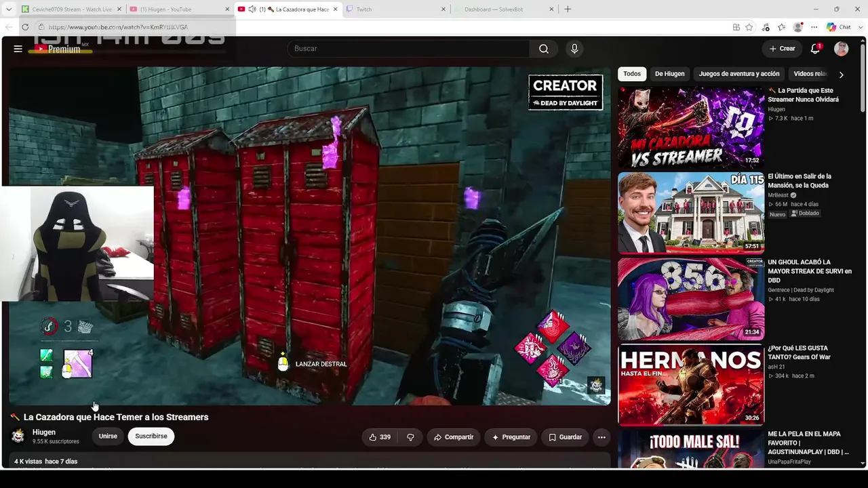Switch to the Huigen - YouTube tab
868x488 pixels.
(x=179, y=9)
